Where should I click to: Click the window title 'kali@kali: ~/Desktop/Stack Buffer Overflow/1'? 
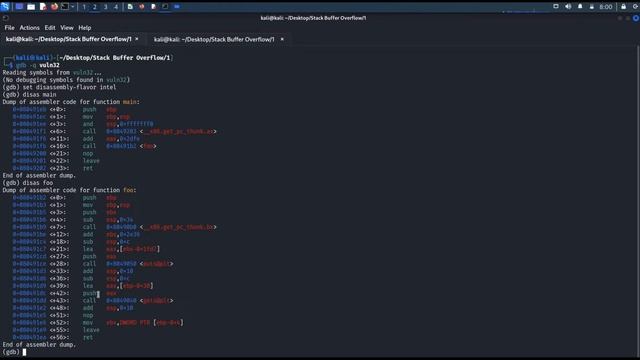[x=313, y=18]
